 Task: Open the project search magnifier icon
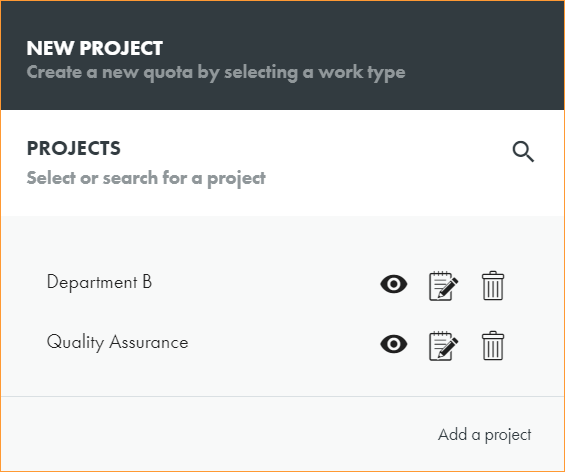tap(523, 152)
